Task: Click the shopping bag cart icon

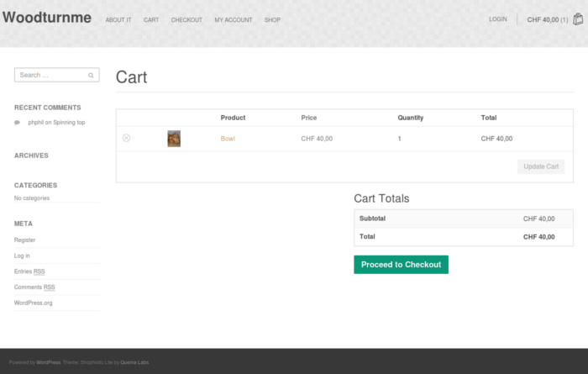Action: tap(578, 19)
